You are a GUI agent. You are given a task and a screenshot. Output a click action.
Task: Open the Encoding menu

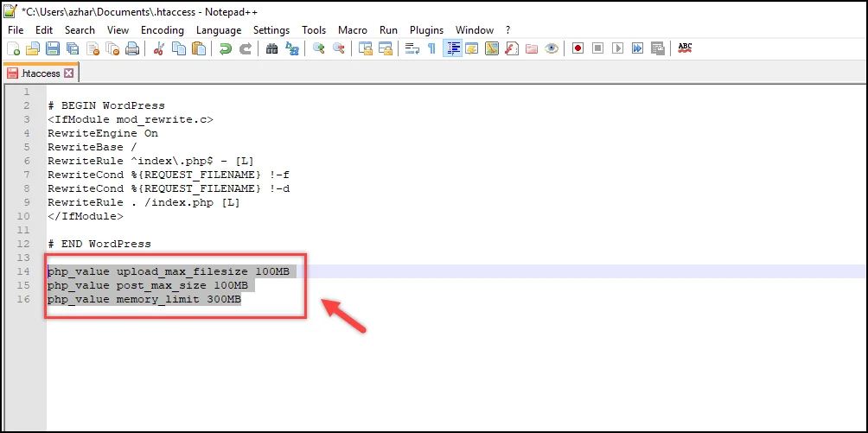(x=163, y=29)
